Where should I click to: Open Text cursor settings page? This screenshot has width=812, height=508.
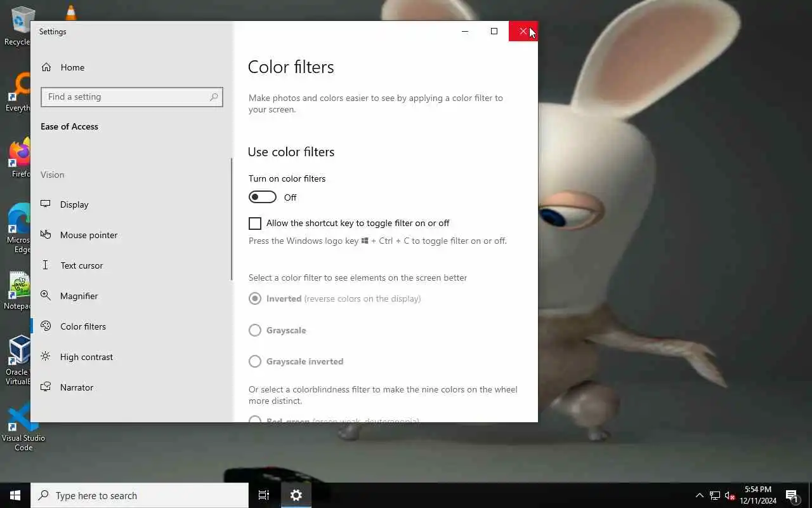tap(131, 265)
